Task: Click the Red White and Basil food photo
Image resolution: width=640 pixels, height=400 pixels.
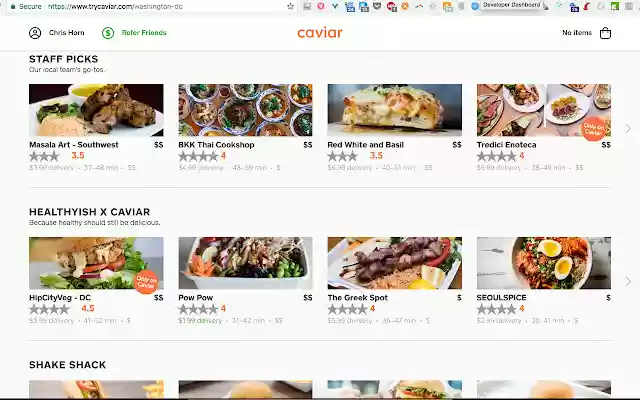Action: pos(395,110)
